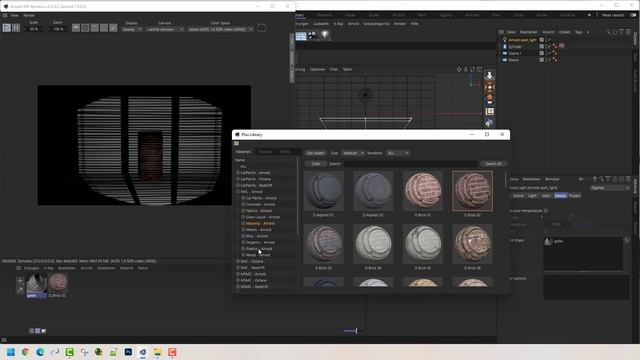The image size is (640, 360).
Task: Open the Size dropdown set to Medium
Action: 353,153
